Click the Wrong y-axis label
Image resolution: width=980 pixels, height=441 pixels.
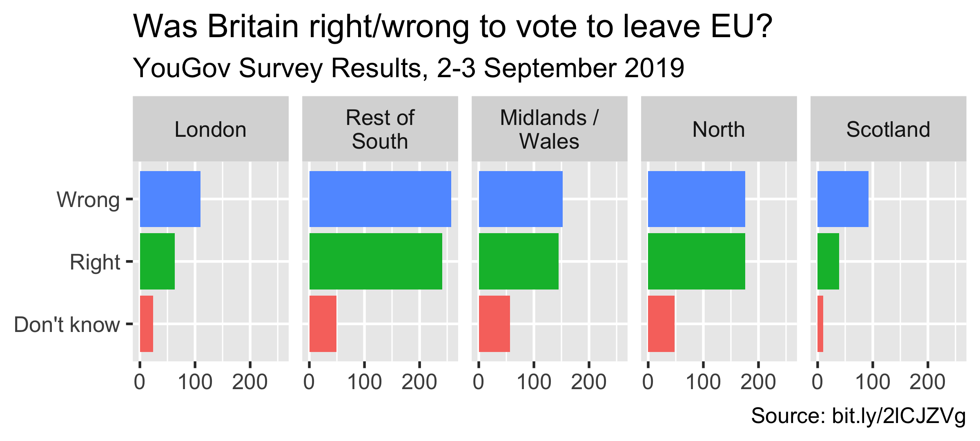pos(88,200)
